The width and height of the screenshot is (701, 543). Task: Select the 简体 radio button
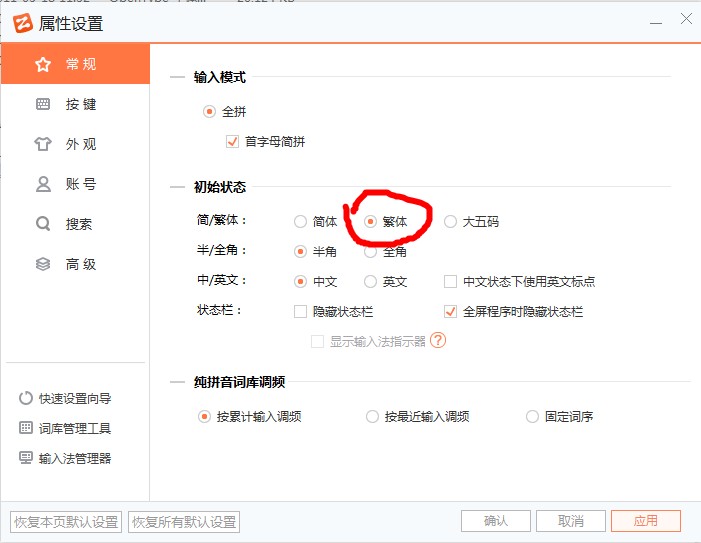coord(300,221)
